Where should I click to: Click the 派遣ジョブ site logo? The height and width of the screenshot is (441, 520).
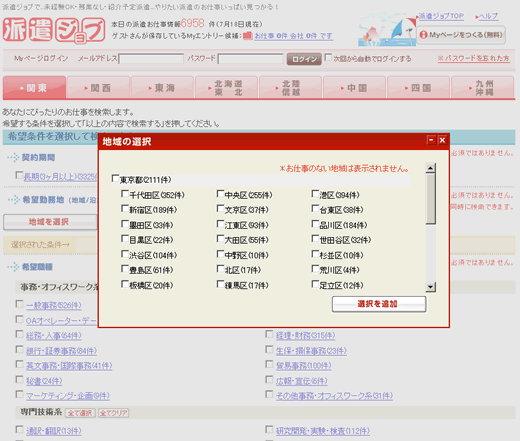point(54,30)
